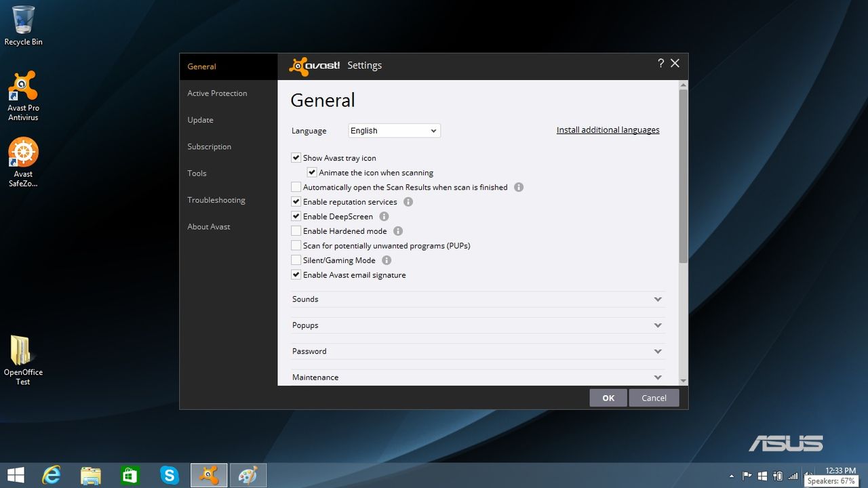Show info for reputation services

coord(408,202)
